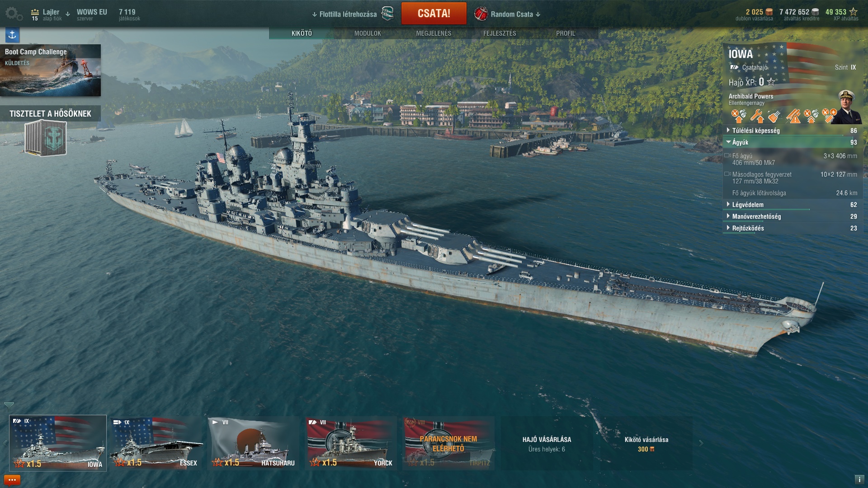Open the Boot Camp Challenge mission banner
Screen dimensions: 868x488
[x=51, y=70]
